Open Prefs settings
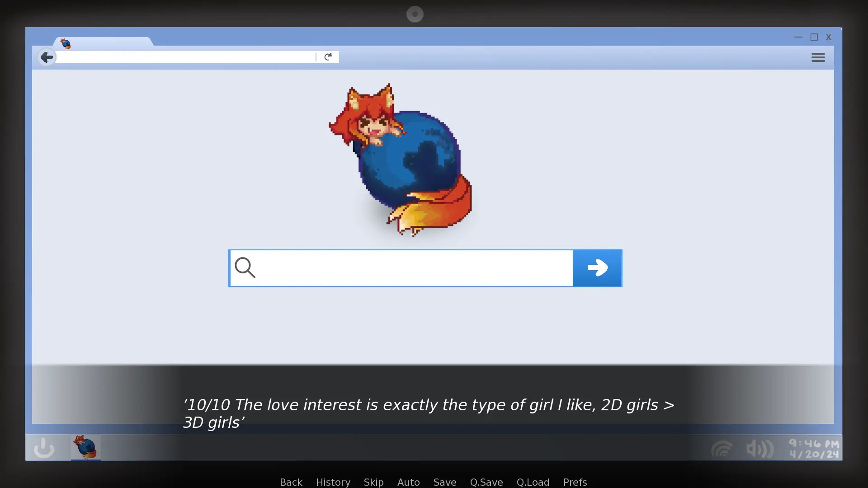This screenshot has width=868, height=488. point(575,482)
